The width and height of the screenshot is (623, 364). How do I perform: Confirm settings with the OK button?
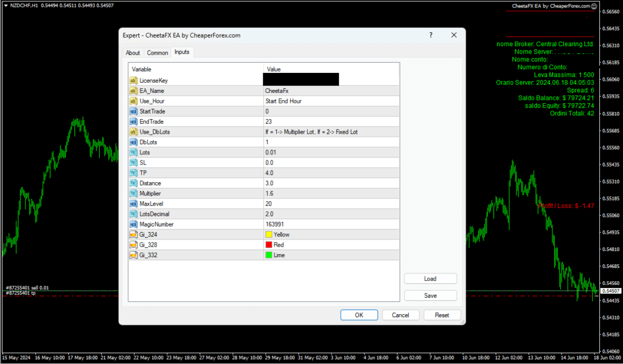point(359,315)
